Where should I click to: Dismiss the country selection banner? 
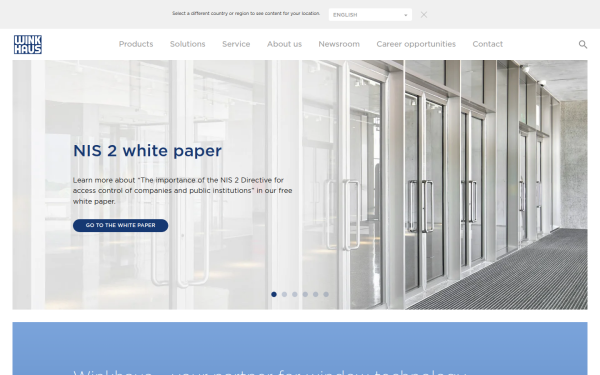coord(424,15)
